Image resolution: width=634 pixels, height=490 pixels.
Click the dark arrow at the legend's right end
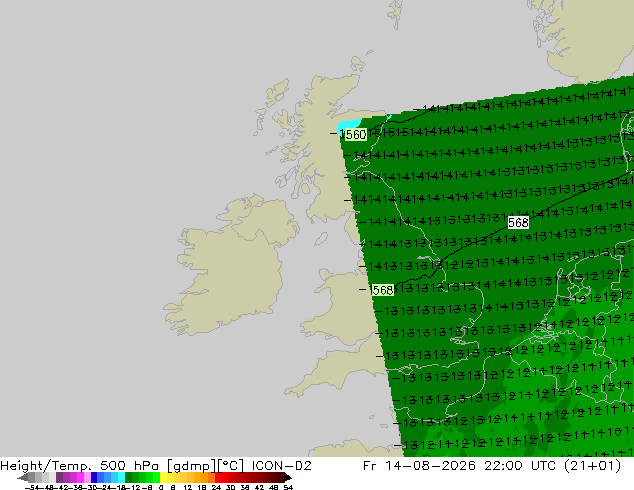click(x=288, y=477)
